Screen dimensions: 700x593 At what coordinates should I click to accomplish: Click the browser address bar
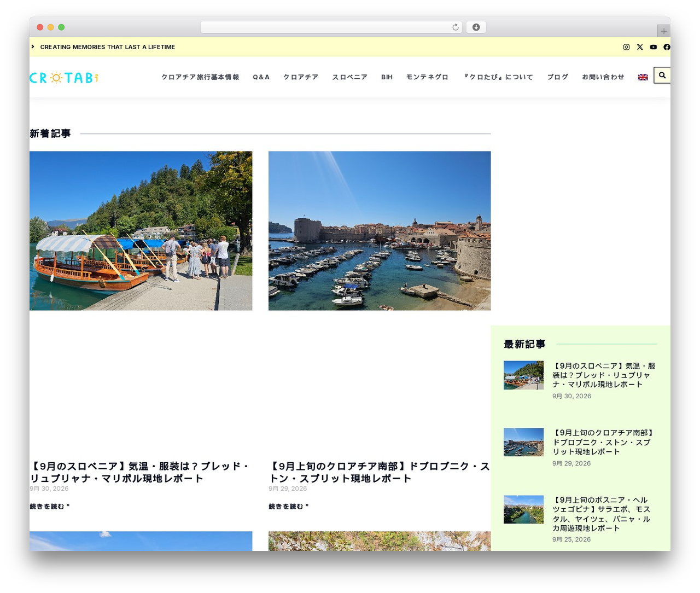point(331,27)
